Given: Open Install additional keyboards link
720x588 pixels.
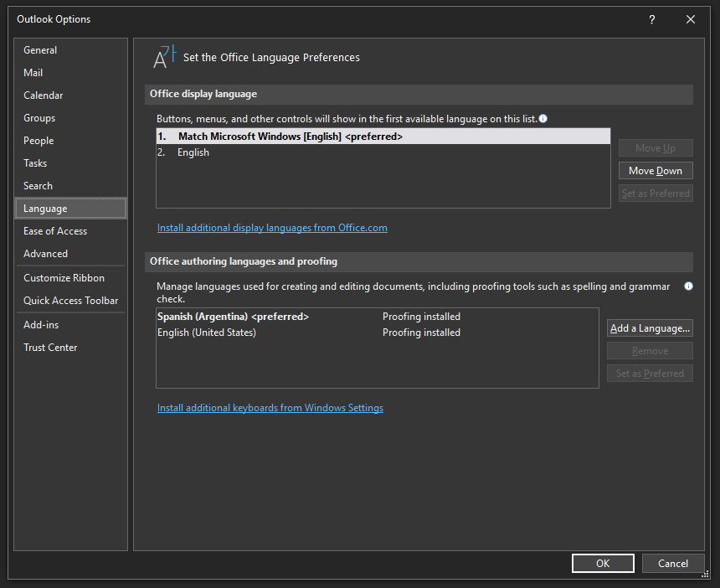Looking at the screenshot, I should [x=270, y=408].
